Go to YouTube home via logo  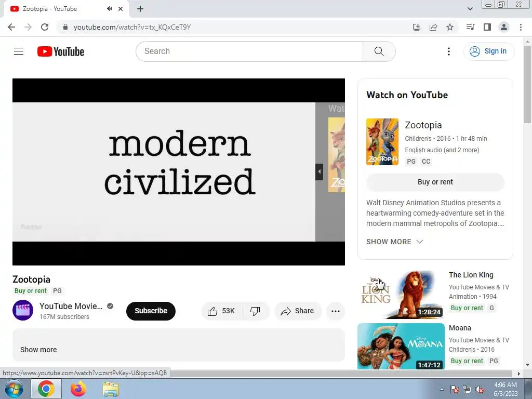(x=61, y=51)
